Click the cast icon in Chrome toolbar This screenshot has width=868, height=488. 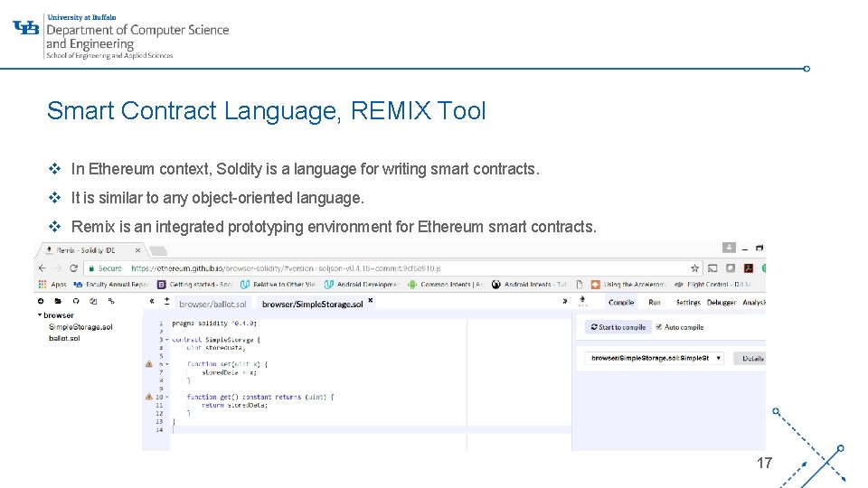coord(712,268)
